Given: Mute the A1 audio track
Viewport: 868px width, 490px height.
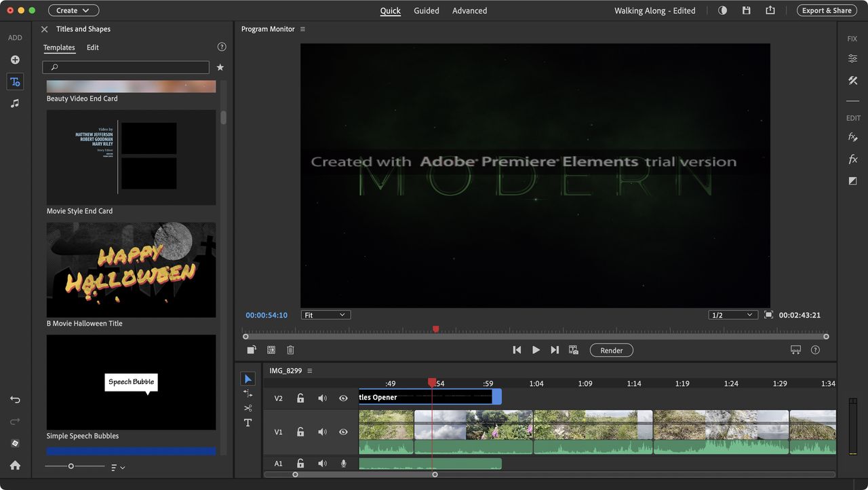Looking at the screenshot, I should coord(322,464).
